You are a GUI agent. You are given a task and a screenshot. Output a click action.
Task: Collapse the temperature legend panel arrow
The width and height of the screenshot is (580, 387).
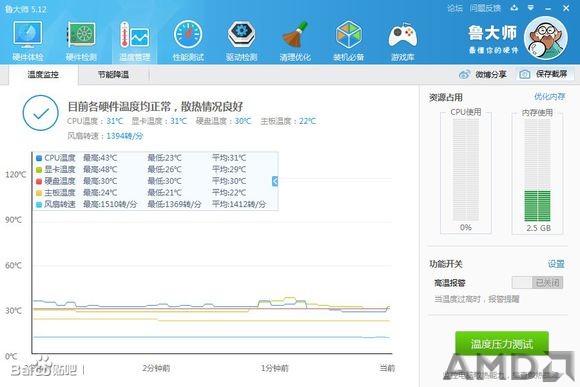pos(275,181)
